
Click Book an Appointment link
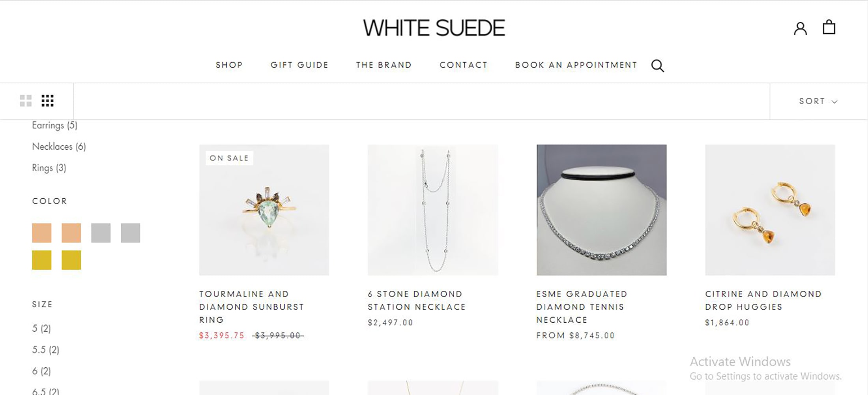576,65
